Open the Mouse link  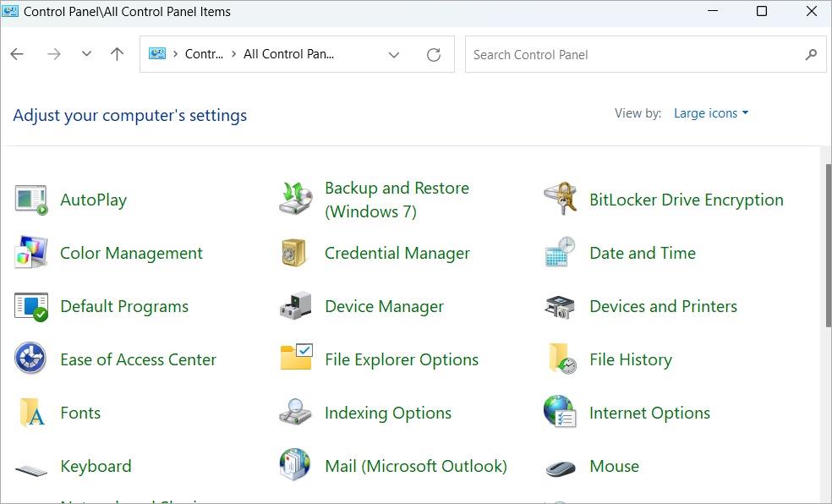point(614,466)
